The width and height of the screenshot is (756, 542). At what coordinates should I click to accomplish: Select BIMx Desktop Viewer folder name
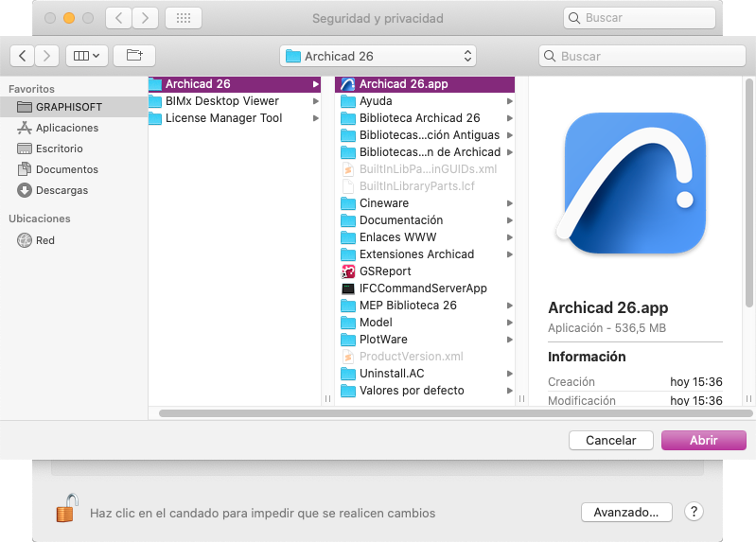coord(222,101)
